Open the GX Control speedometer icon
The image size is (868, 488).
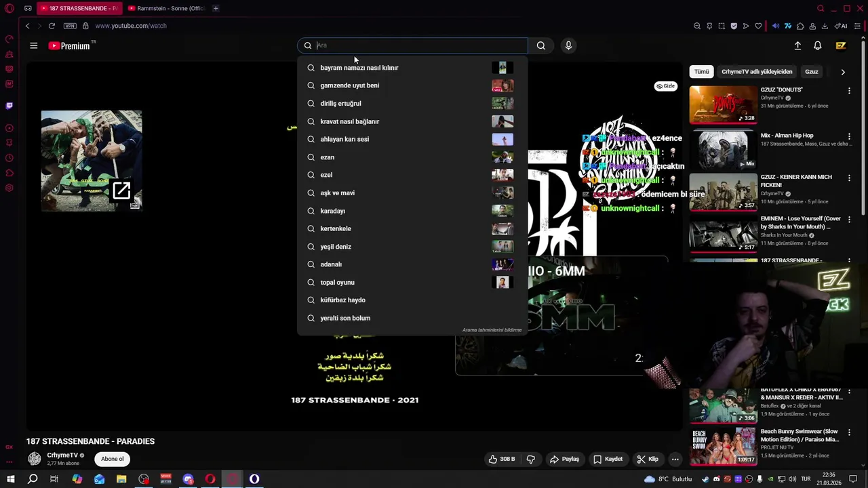(9, 39)
